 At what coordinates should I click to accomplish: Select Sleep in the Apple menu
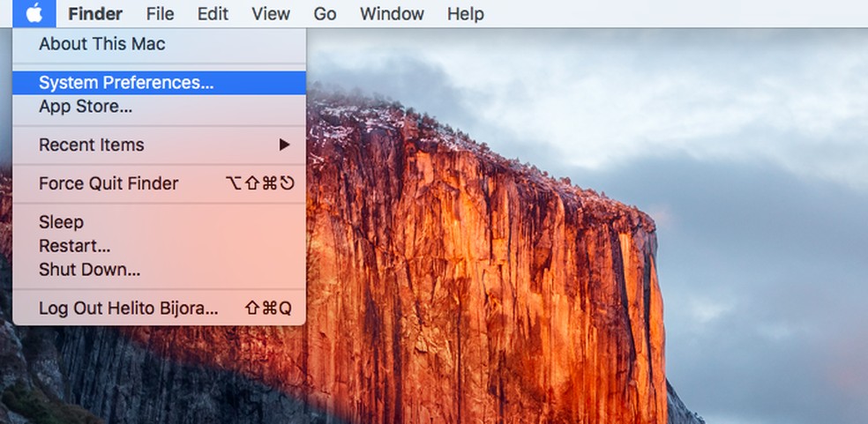pos(159,222)
